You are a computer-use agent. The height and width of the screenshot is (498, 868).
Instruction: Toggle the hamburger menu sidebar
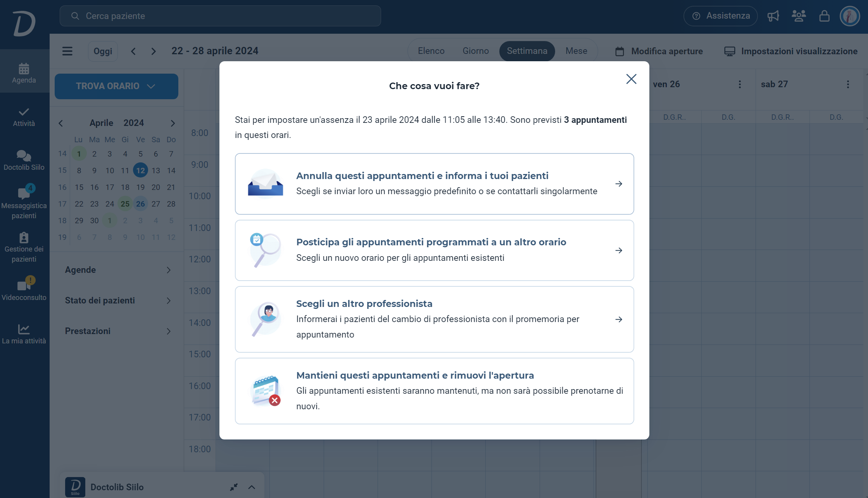click(67, 51)
